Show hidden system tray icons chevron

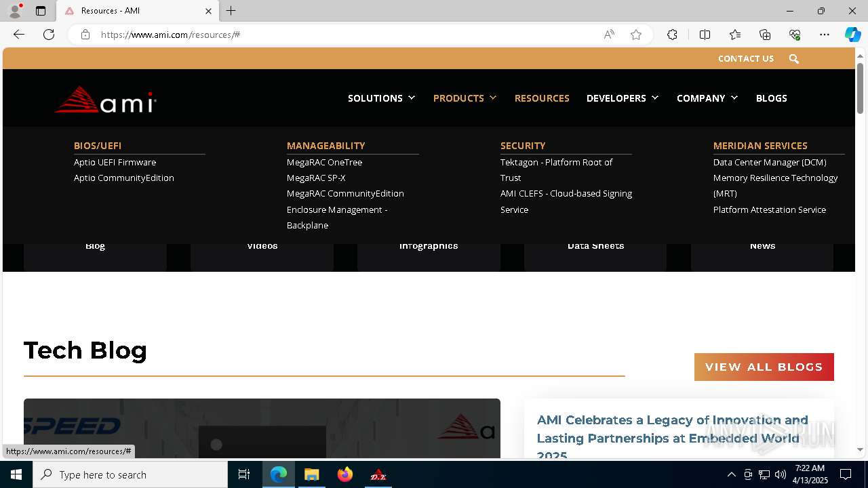click(x=731, y=474)
